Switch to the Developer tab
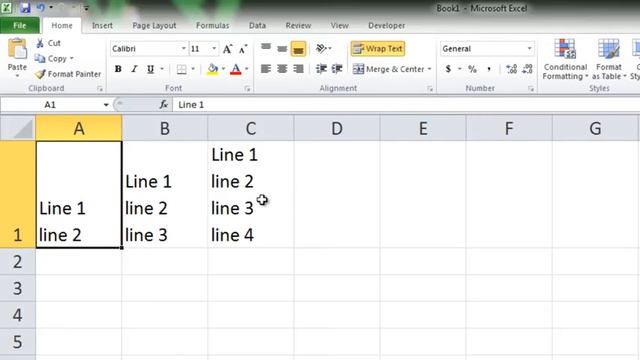This screenshot has width=640, height=360. [x=387, y=25]
